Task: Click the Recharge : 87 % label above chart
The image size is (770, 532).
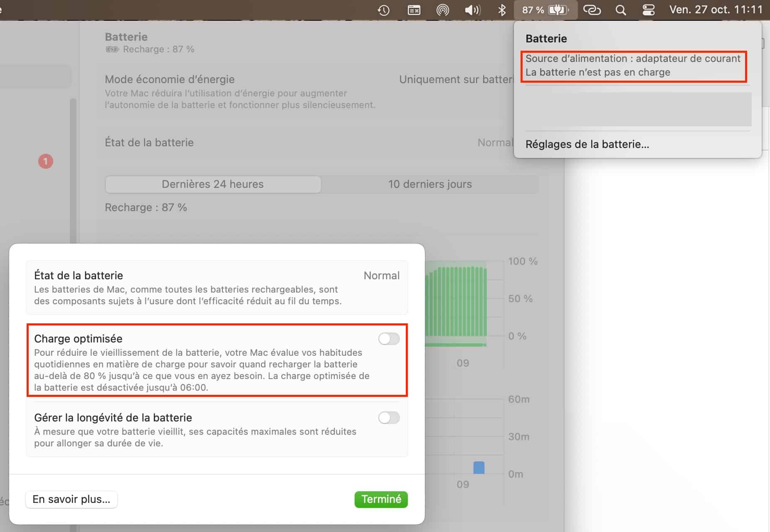Action: tap(146, 207)
